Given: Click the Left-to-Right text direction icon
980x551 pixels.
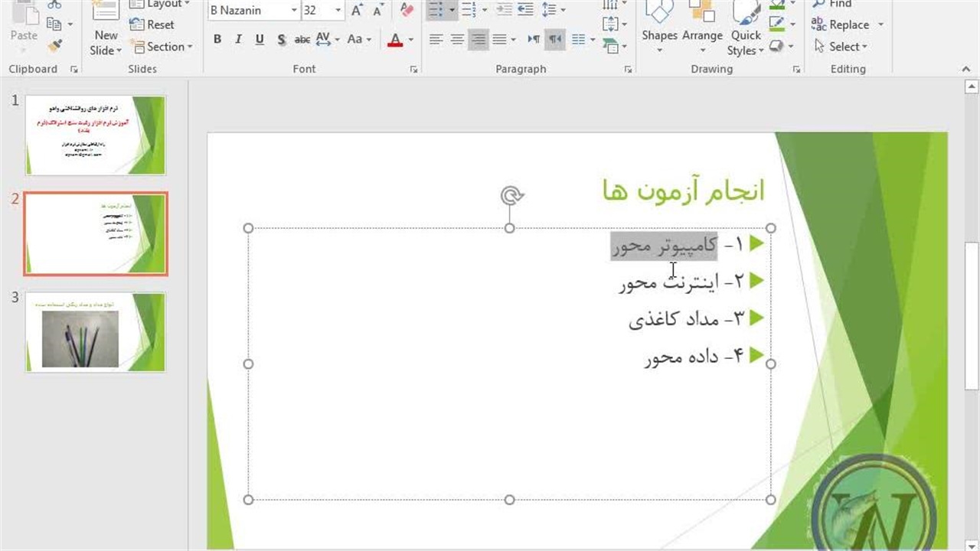Looking at the screenshot, I should 534,40.
